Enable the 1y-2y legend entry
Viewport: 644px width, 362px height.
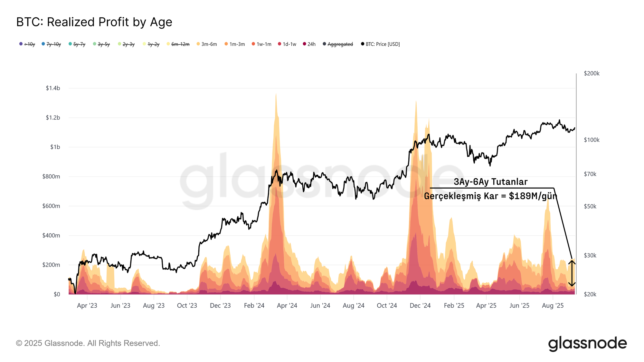pos(151,44)
